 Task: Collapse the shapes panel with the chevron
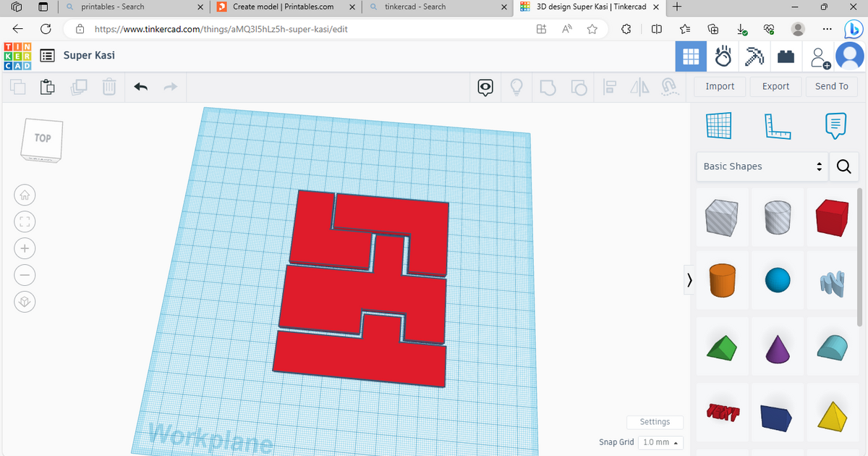[x=689, y=280]
